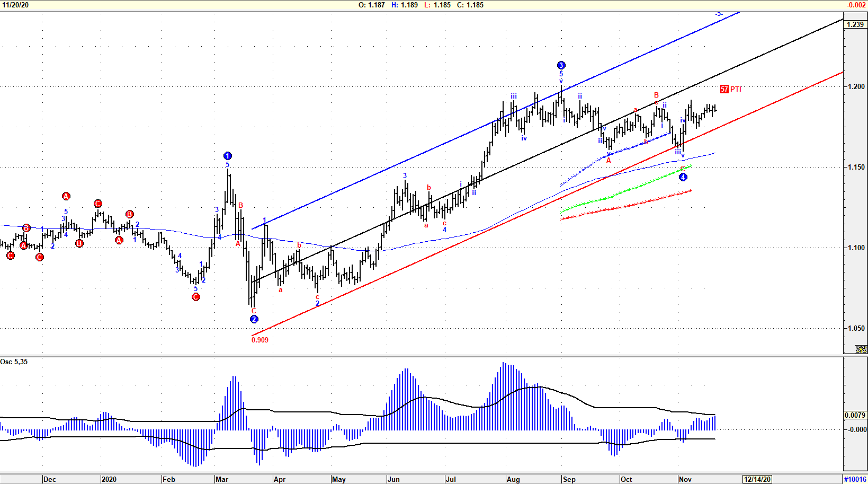
Task: Click the blue circled wave 3 marker
Action: tap(561, 65)
